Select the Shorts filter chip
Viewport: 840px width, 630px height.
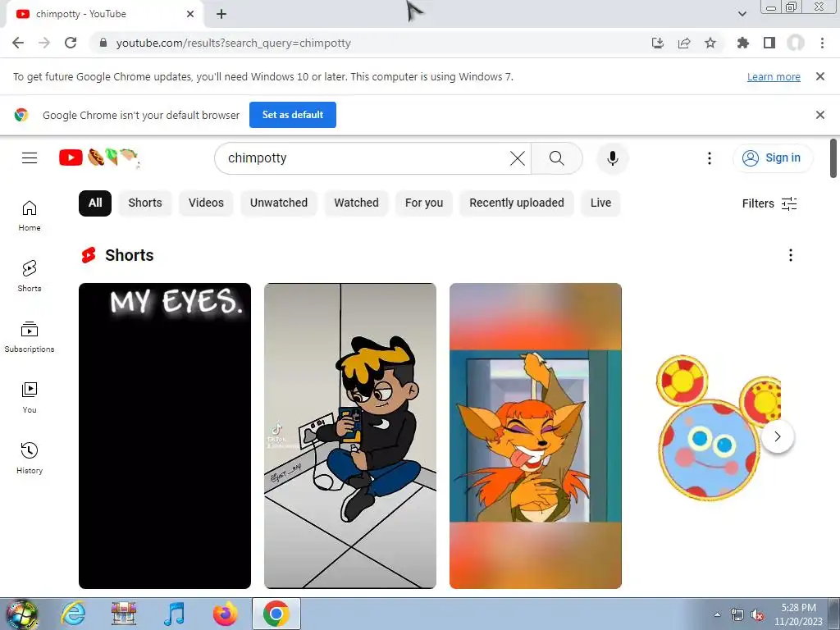coord(144,203)
